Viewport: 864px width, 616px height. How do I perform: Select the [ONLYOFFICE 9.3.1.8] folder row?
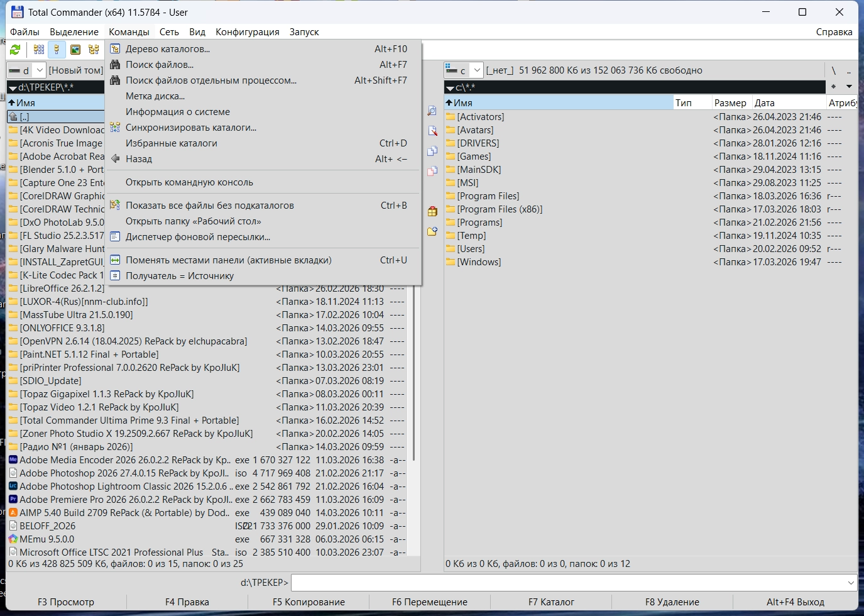point(207,327)
